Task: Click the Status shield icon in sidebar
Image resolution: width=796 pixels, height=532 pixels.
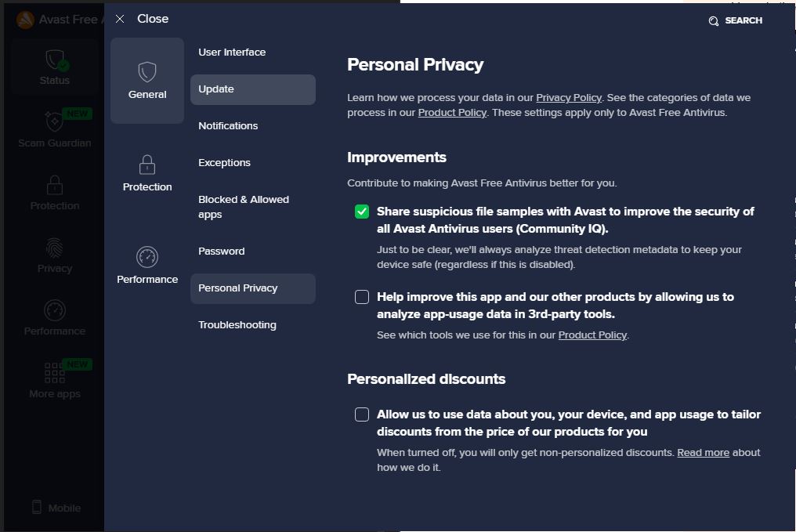Action: (x=55, y=60)
